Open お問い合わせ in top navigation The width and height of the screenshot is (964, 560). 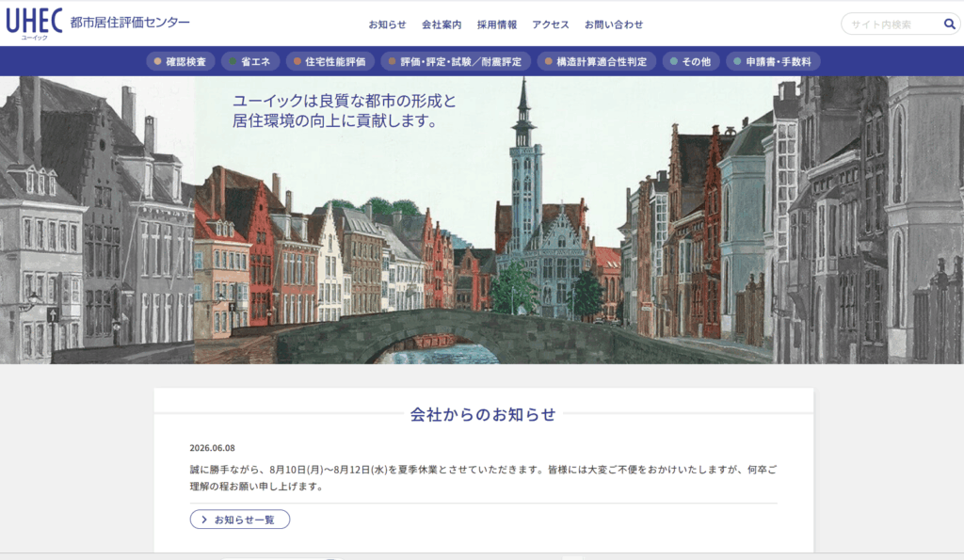(x=614, y=24)
